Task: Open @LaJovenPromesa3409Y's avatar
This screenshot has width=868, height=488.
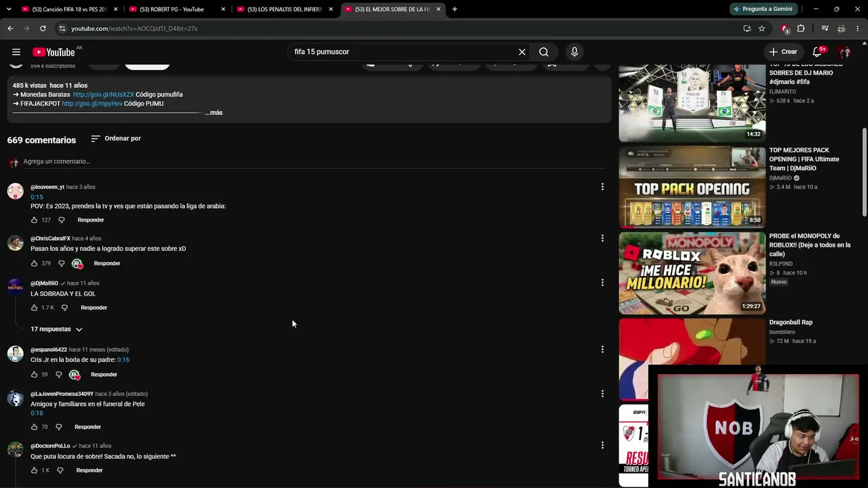Action: click(15, 397)
